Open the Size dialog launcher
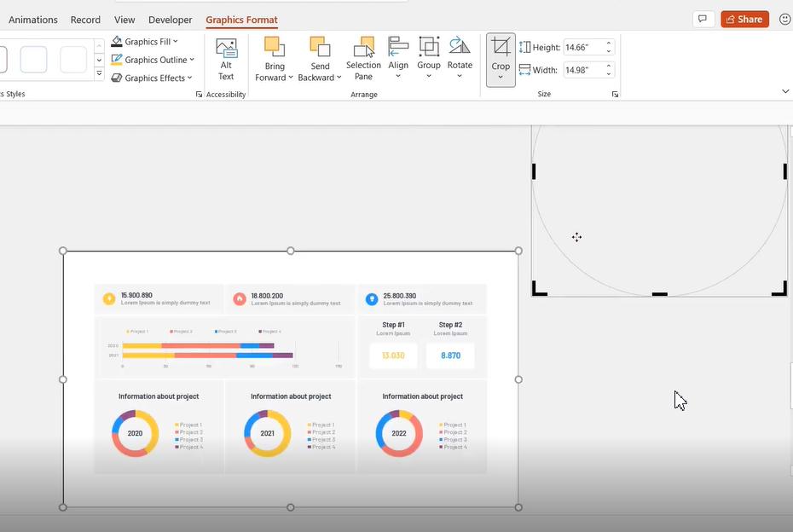 (x=615, y=94)
